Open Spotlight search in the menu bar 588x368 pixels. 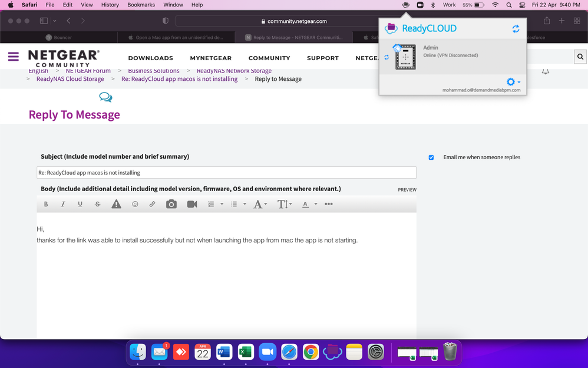[509, 5]
